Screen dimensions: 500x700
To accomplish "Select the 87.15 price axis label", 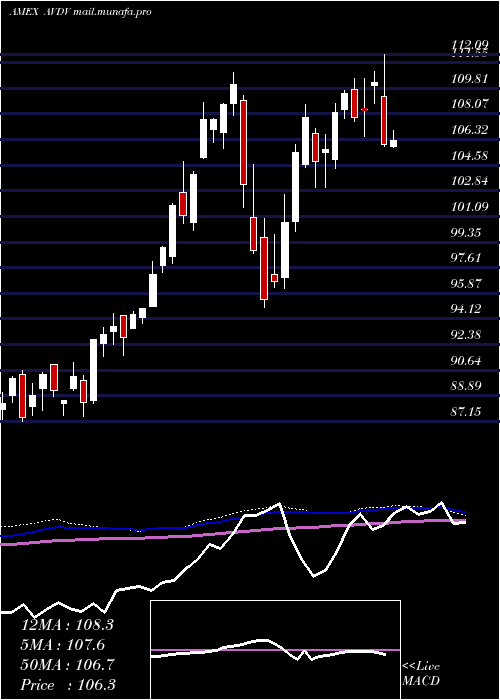I will (466, 412).
